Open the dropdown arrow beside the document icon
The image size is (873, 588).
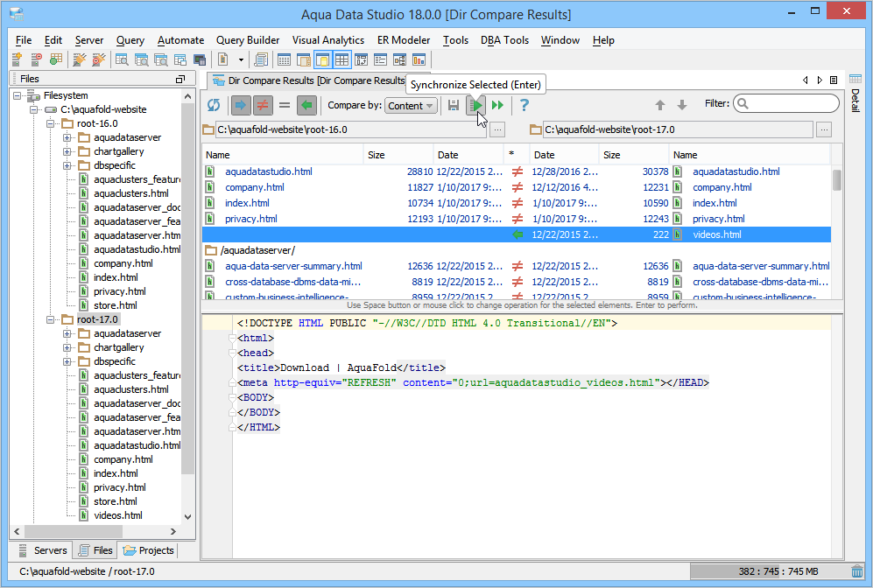241,59
